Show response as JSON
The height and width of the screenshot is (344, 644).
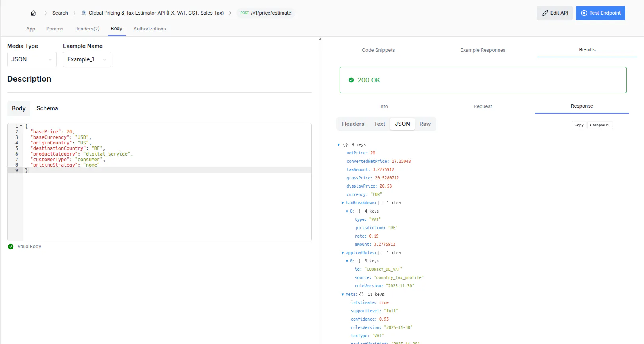pyautogui.click(x=402, y=124)
